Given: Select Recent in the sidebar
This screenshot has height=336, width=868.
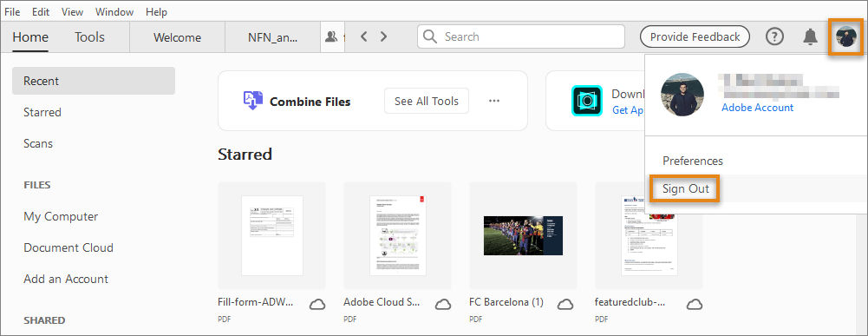Looking at the screenshot, I should pos(94,81).
